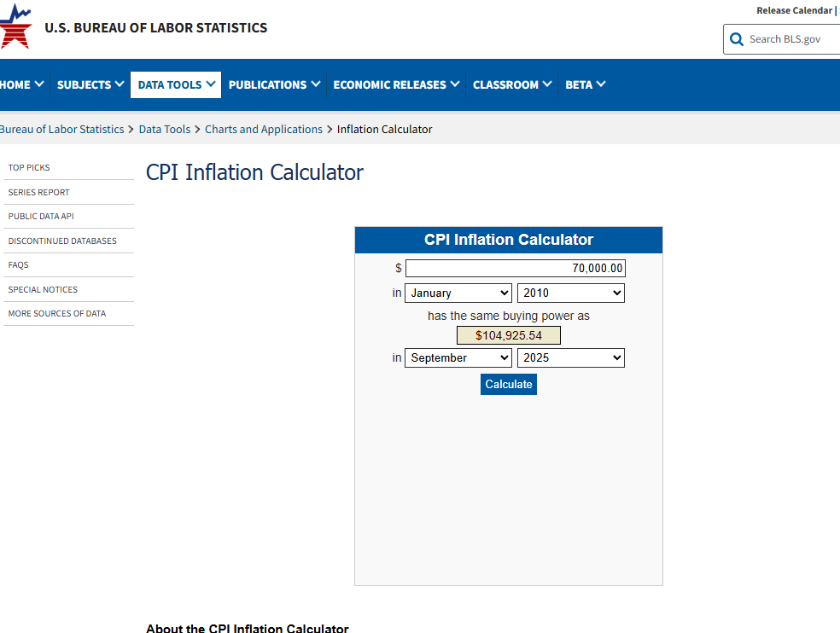Image resolution: width=840 pixels, height=633 pixels.
Task: Open SPECIAL NOTICES in sidebar
Action: pos(43,290)
